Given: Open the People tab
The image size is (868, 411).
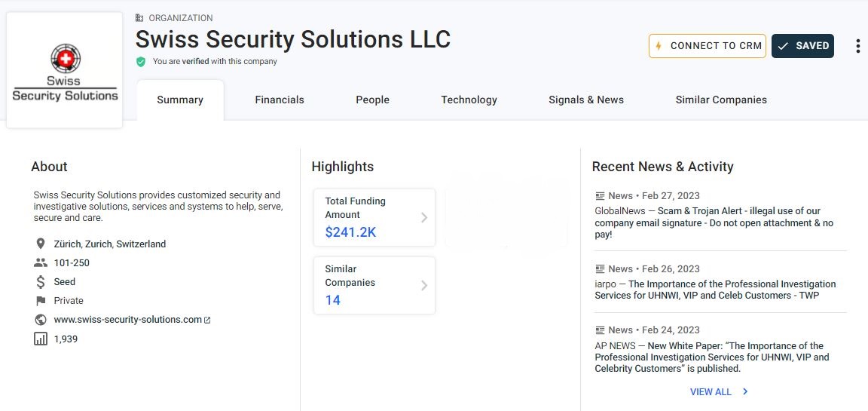Looking at the screenshot, I should [372, 100].
